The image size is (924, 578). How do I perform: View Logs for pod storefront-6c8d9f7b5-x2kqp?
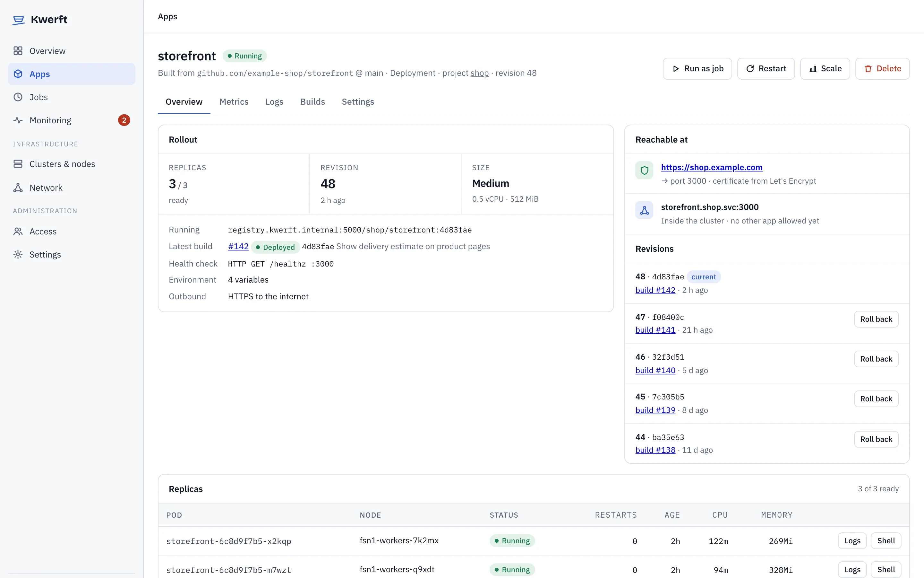[852, 540]
